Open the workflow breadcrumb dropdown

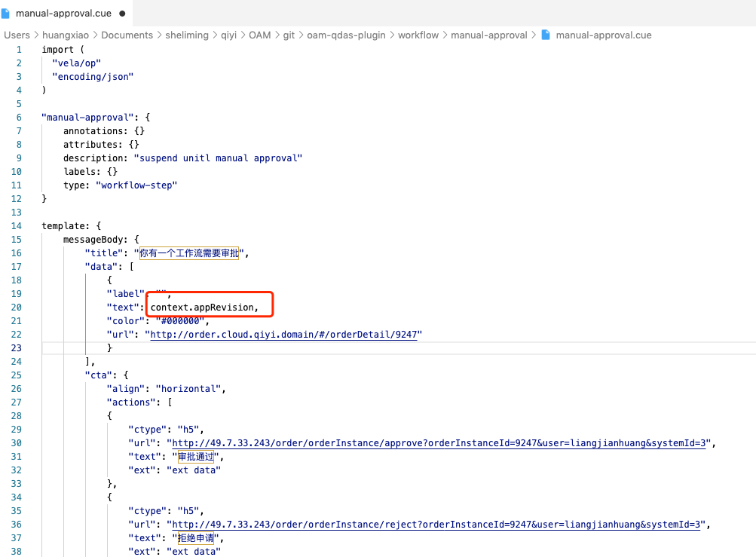418,35
